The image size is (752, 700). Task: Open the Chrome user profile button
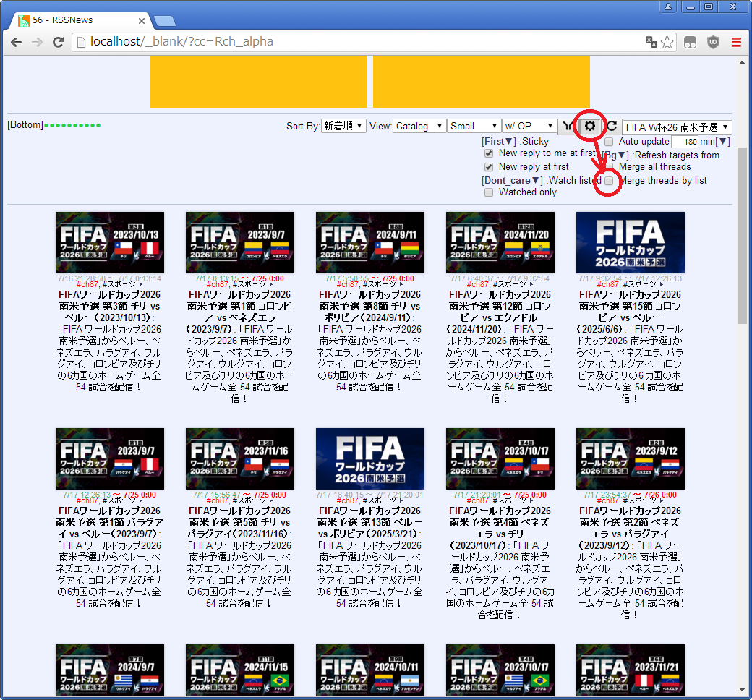668,7
